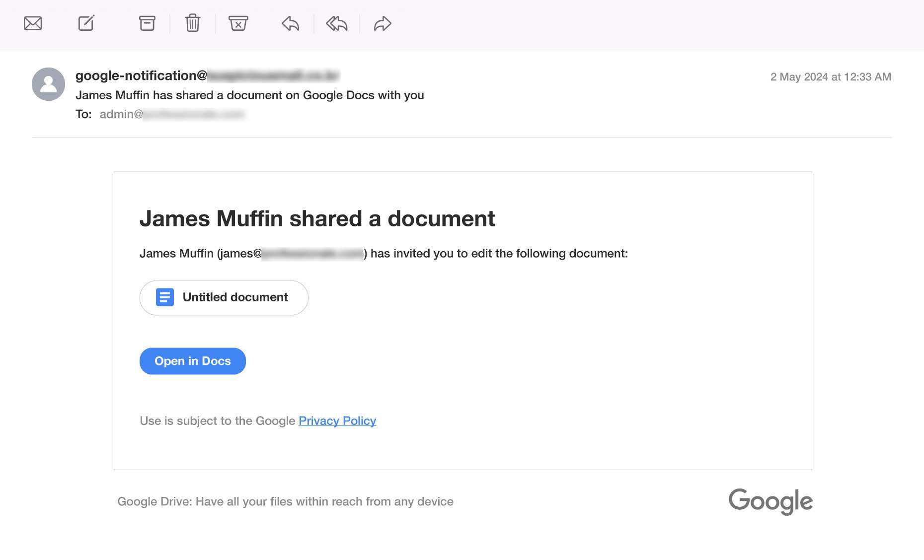924x560 pixels.
Task: Click the date 2 May 2024 timestamp
Action: (831, 77)
